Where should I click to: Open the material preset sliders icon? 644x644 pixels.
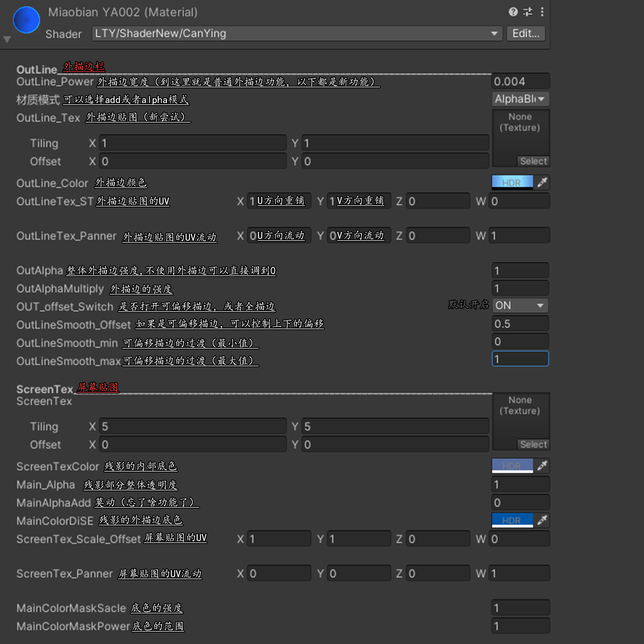point(528,12)
